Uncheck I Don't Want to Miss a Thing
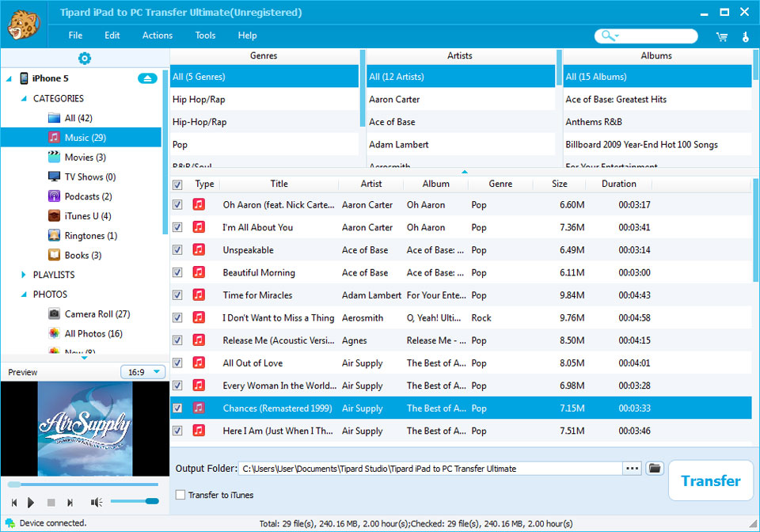This screenshot has width=760, height=532. [x=177, y=317]
